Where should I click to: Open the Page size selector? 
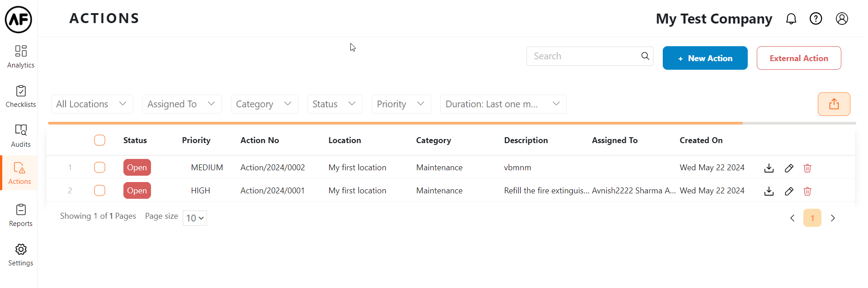pos(195,218)
